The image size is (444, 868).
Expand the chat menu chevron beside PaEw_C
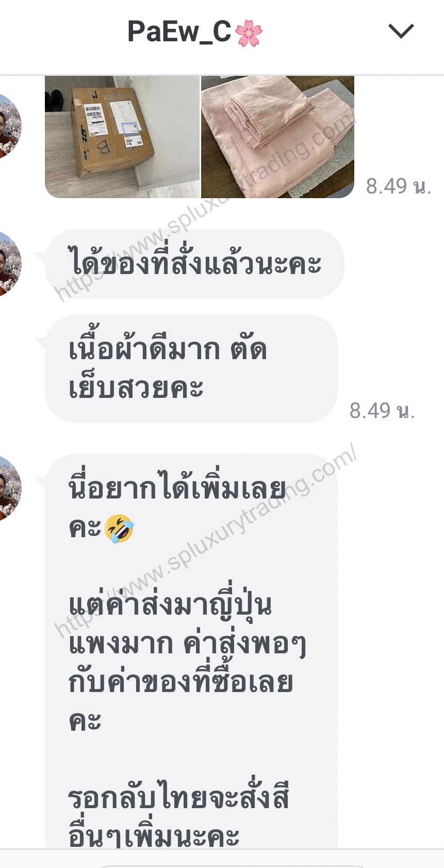(x=401, y=31)
